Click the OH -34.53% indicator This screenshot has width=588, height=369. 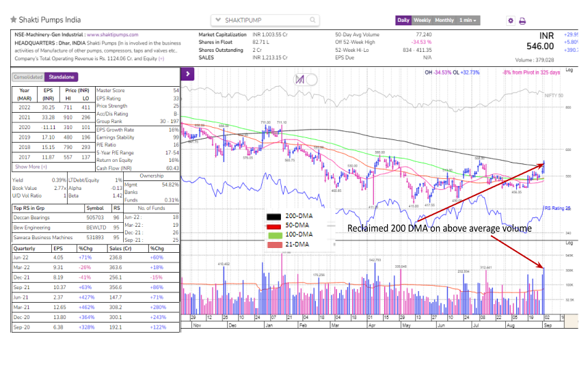[x=438, y=72]
